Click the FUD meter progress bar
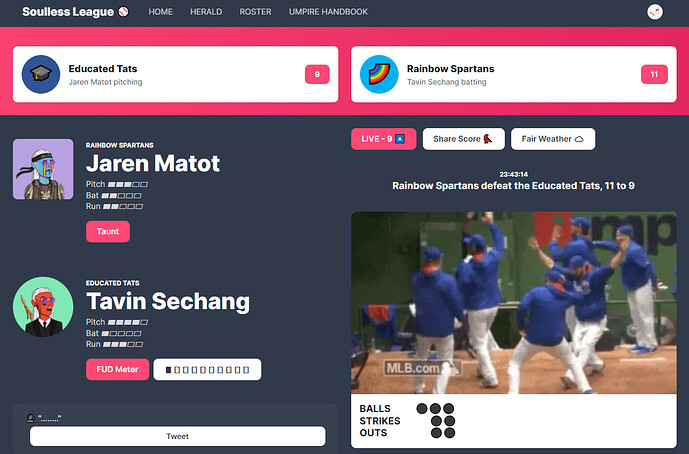The image size is (689, 454). coord(207,370)
